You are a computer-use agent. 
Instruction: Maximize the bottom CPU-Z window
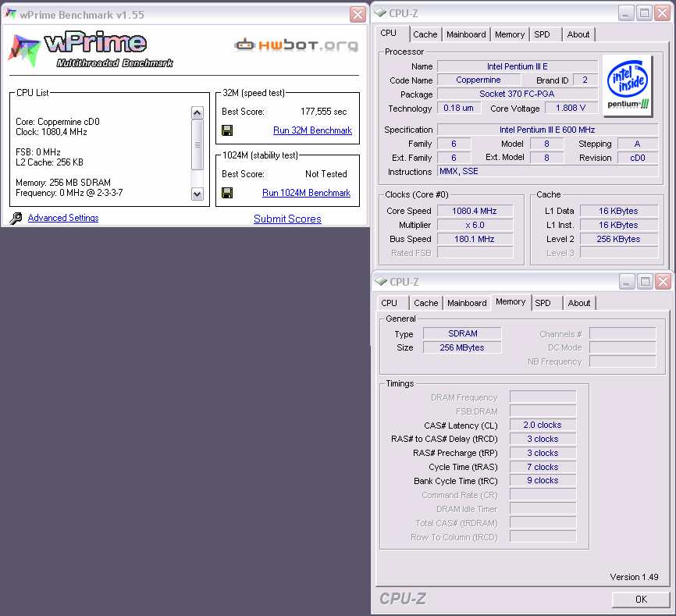pyautogui.click(x=645, y=282)
